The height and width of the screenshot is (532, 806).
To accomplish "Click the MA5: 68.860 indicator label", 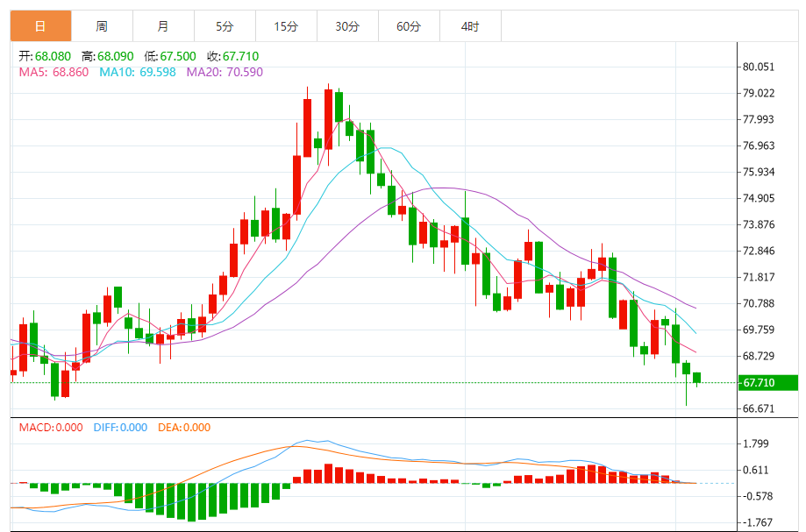I will click(54, 72).
